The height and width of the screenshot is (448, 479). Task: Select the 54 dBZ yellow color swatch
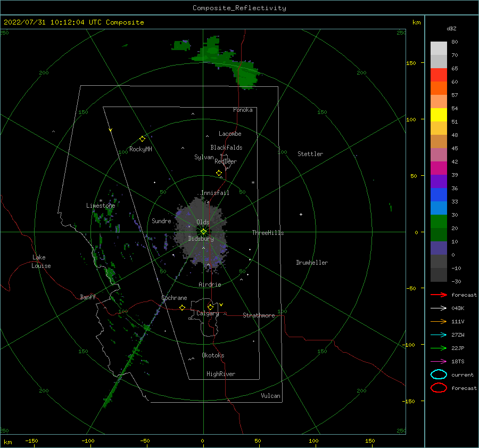tap(439, 115)
